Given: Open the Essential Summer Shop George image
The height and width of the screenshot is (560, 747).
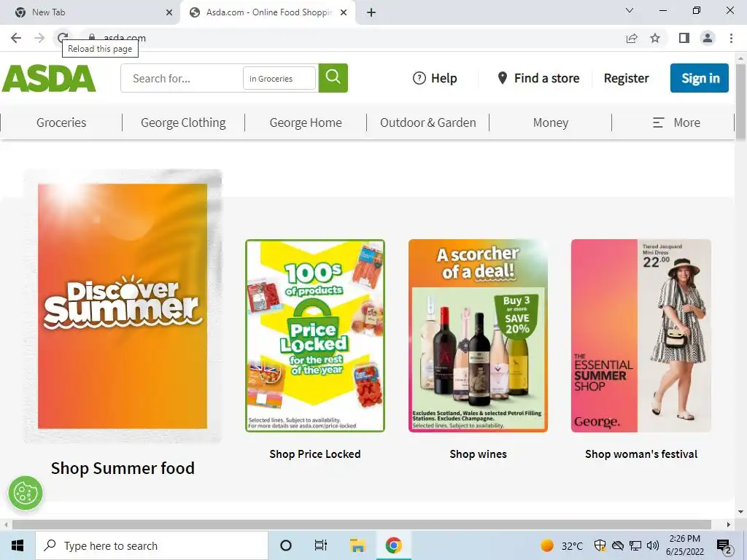Looking at the screenshot, I should 641,335.
